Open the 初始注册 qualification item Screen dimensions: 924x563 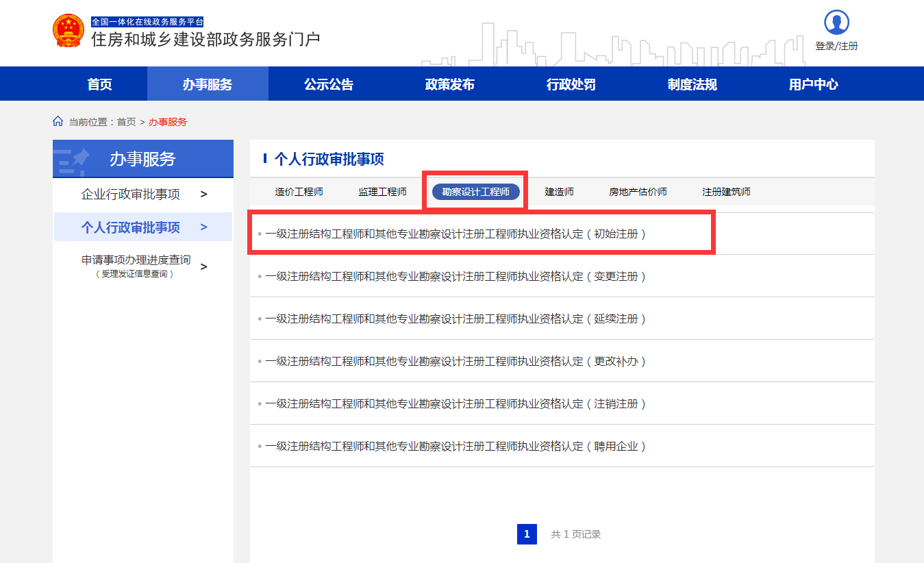(455, 234)
